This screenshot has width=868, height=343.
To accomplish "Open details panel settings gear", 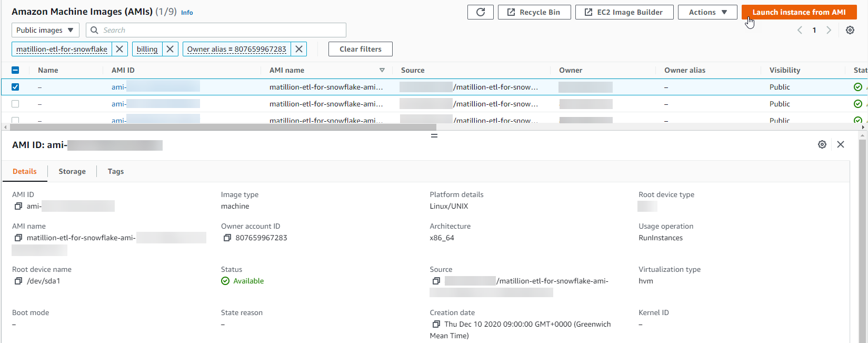I will [822, 144].
